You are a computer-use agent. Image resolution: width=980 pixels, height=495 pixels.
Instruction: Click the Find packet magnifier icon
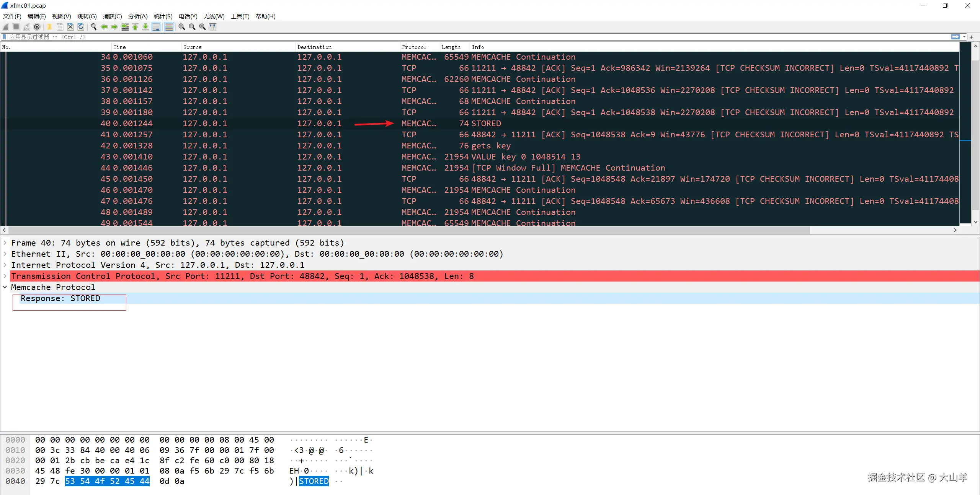click(x=93, y=27)
